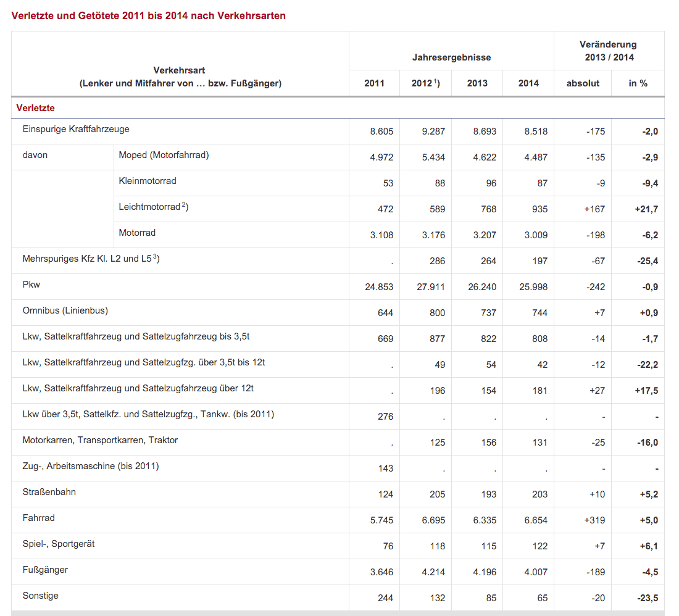Click the 'davon' cell in the table

click(x=36, y=156)
